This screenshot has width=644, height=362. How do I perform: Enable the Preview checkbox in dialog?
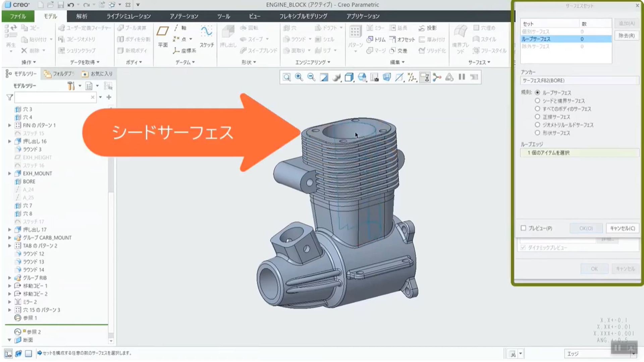pyautogui.click(x=524, y=228)
